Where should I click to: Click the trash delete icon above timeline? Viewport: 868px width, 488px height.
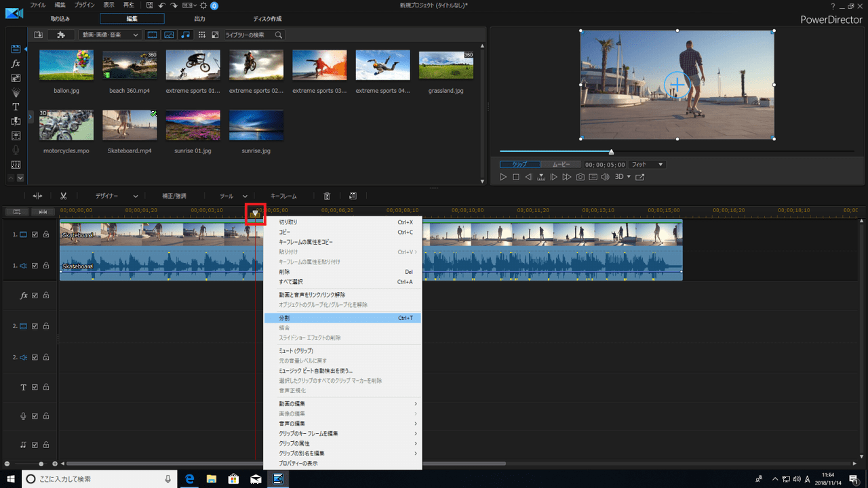click(x=327, y=196)
